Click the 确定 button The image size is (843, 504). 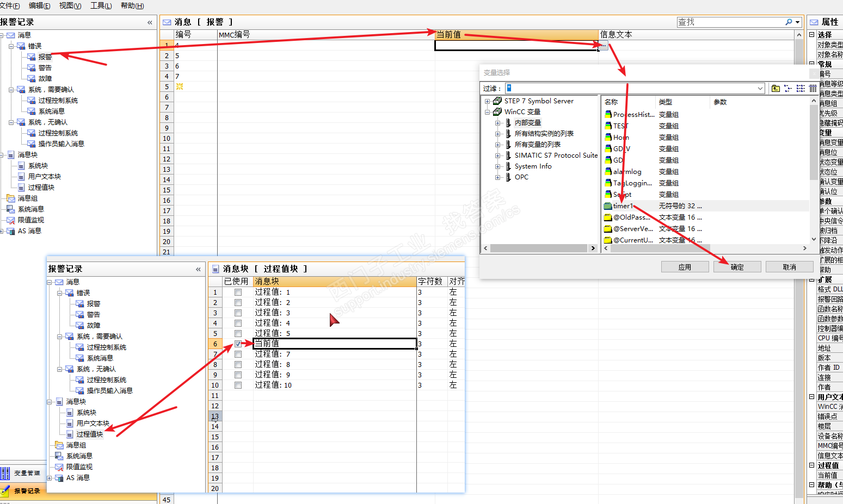[x=737, y=267]
